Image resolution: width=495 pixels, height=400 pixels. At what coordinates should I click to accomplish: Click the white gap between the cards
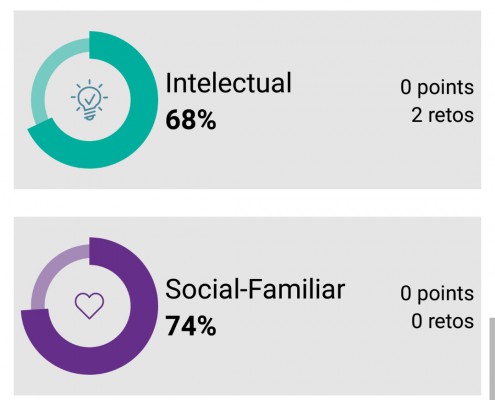click(x=247, y=203)
